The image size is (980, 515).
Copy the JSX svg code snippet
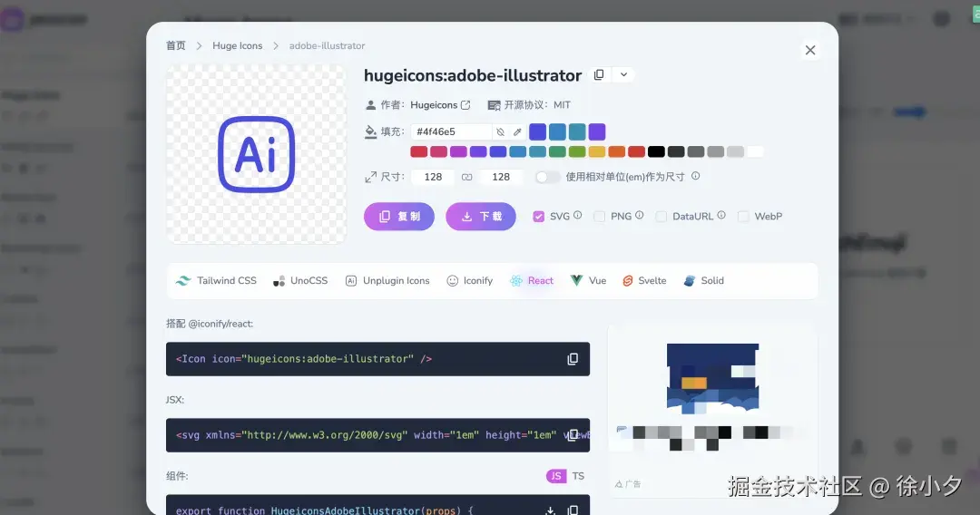pyautogui.click(x=573, y=435)
